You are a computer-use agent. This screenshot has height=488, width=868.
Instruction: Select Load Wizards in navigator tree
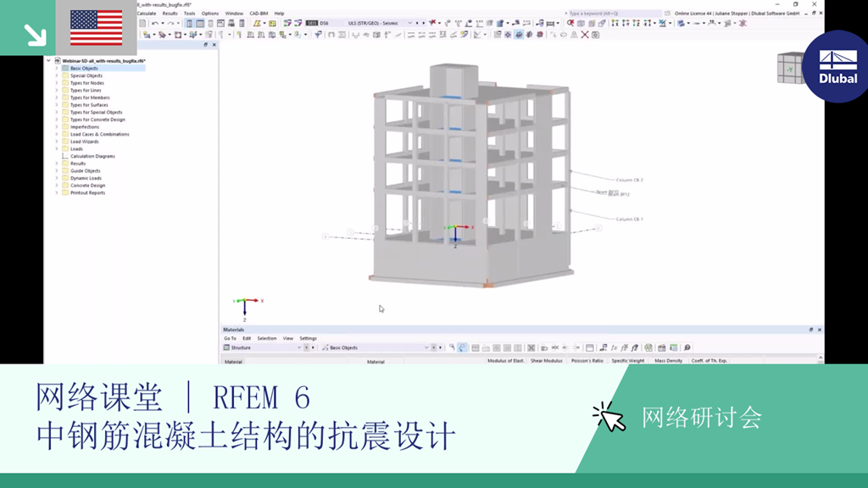pos(84,141)
